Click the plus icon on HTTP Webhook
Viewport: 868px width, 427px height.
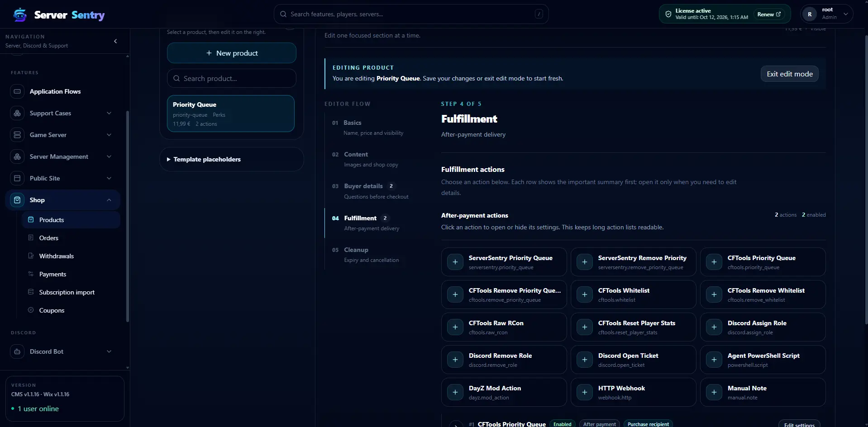[x=585, y=392]
